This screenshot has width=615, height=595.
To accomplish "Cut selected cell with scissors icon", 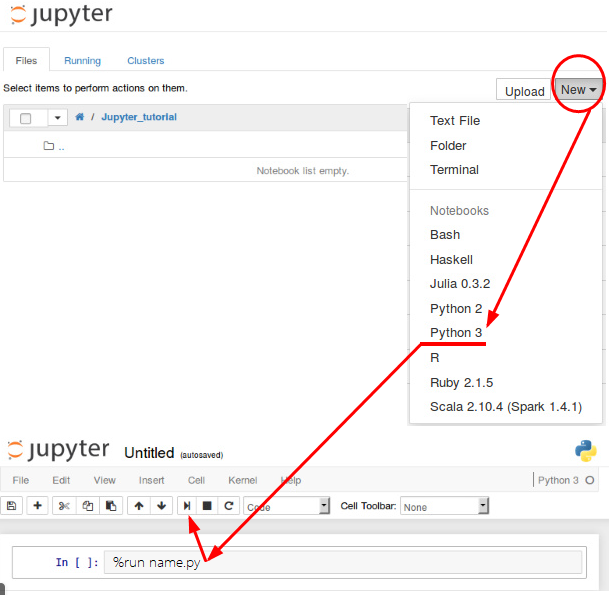I will (x=64, y=506).
